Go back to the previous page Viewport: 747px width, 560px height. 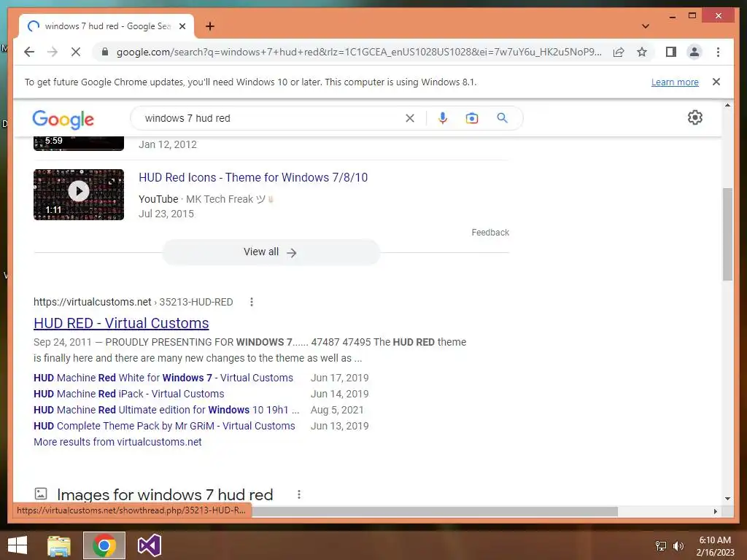click(x=29, y=52)
